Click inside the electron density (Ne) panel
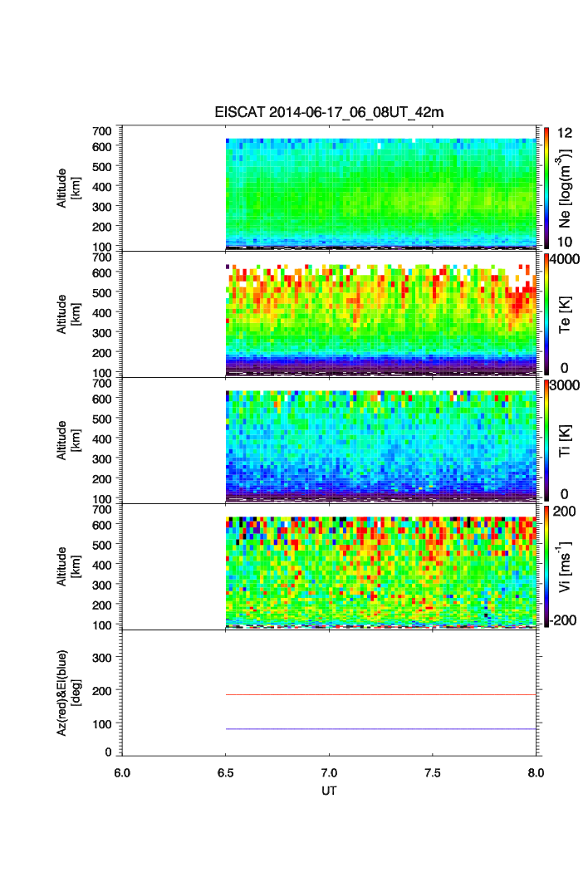The width and height of the screenshot is (588, 882). coord(380,191)
